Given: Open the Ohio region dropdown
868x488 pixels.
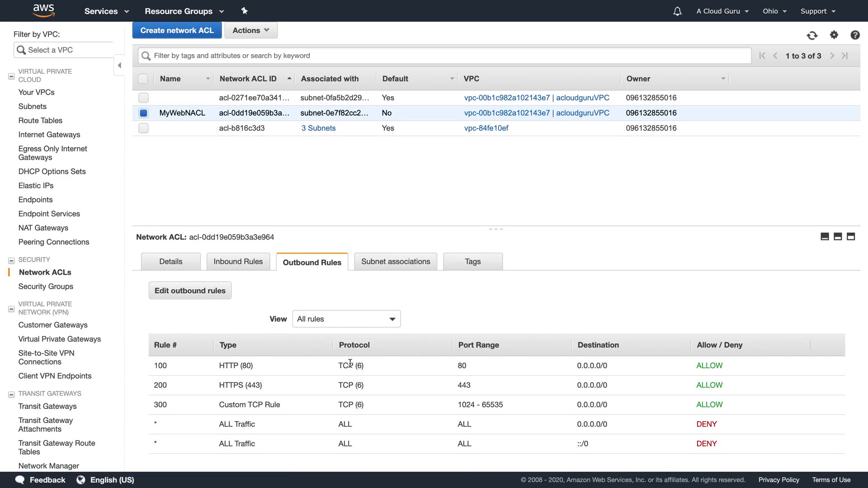Looking at the screenshot, I should (x=774, y=11).
